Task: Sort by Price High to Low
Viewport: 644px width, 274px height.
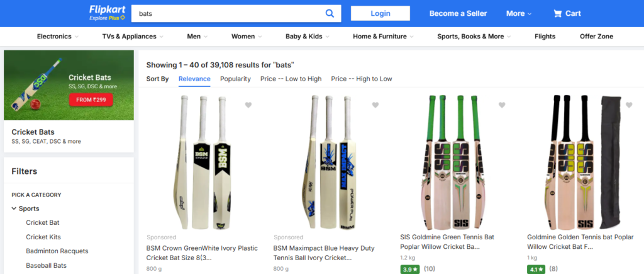Action: (362, 79)
